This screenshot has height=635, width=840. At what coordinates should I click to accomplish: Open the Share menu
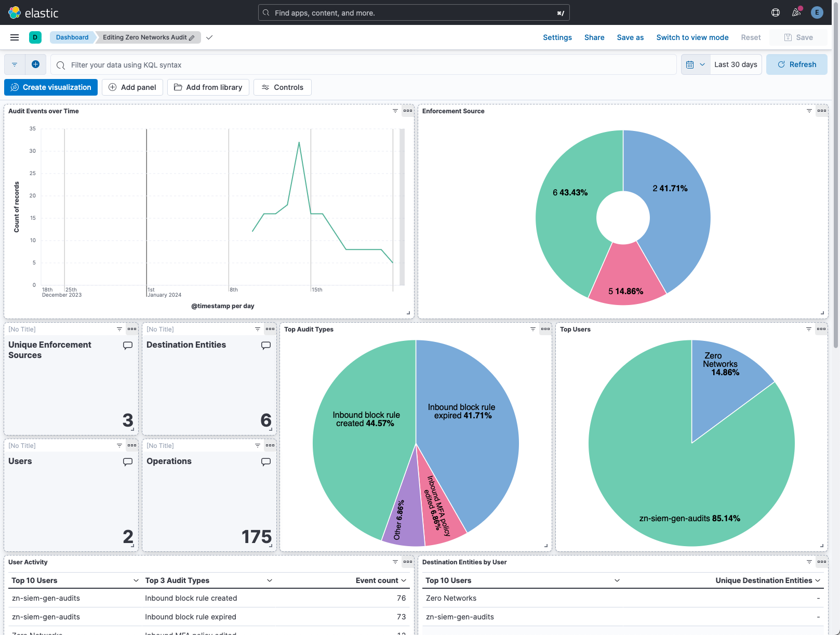(x=594, y=37)
